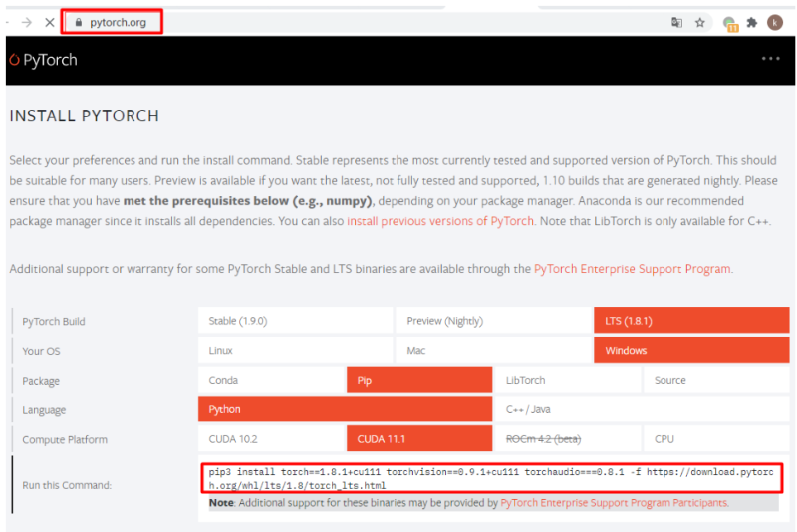Select Preview (Nightly) build

493,321
